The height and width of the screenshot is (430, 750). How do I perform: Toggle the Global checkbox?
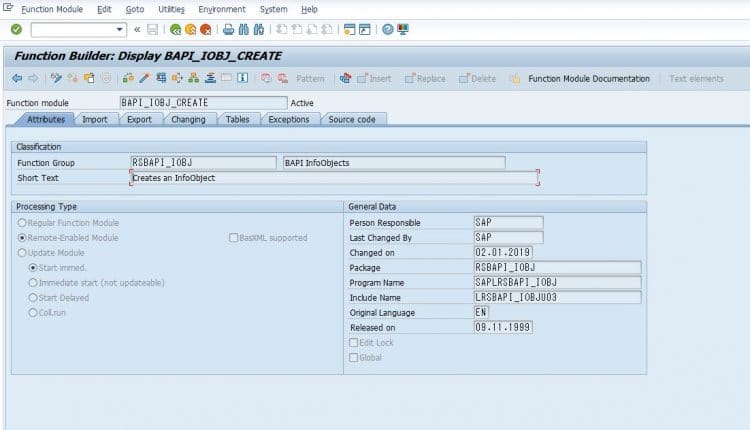coord(353,357)
